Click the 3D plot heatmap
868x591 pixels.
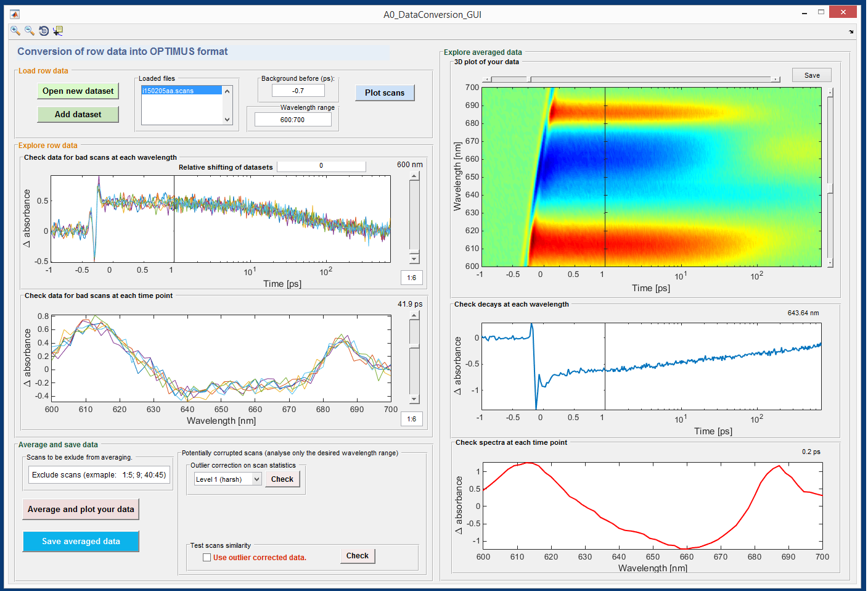pyautogui.click(x=652, y=177)
